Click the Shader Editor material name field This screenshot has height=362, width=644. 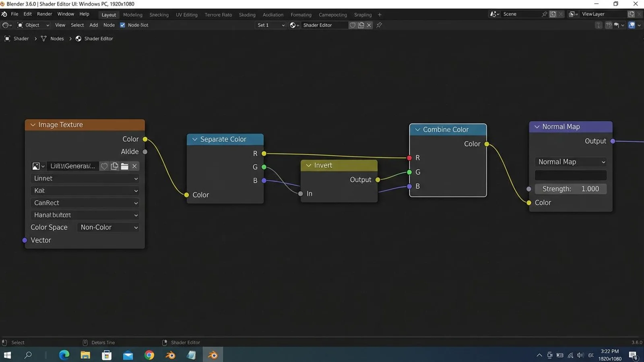click(325, 25)
